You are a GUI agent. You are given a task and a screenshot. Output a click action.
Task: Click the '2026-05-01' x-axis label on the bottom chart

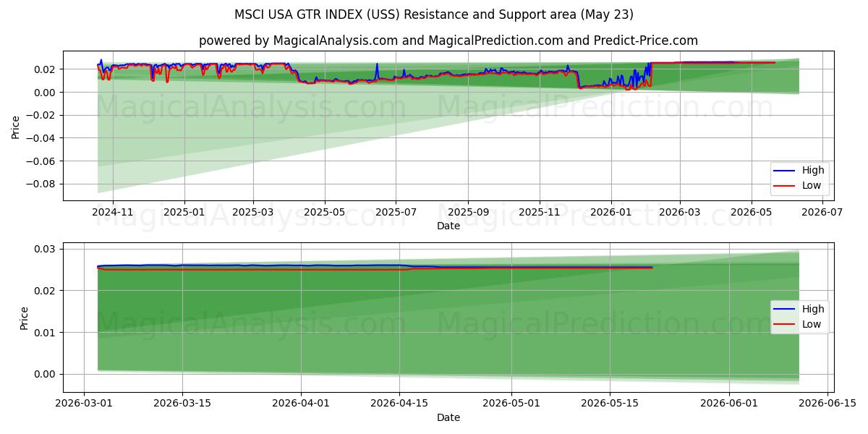tap(511, 405)
